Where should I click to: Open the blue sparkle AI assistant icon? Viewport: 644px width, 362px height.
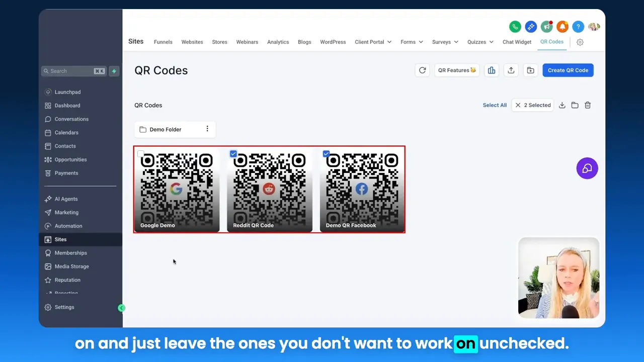click(x=531, y=27)
